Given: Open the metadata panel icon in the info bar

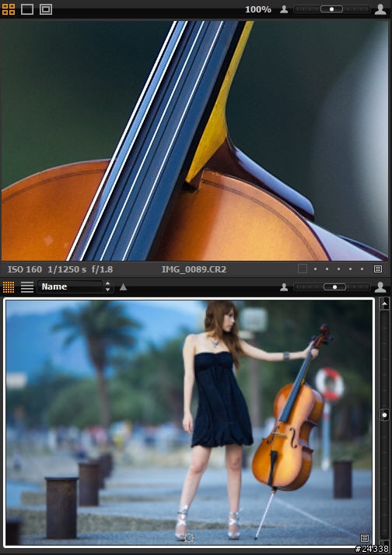Looking at the screenshot, I should pyautogui.click(x=378, y=269).
